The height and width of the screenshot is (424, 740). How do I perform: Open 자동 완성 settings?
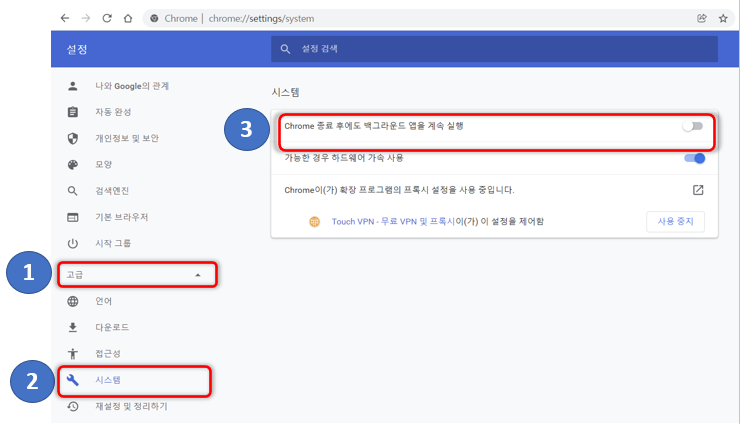pos(113,112)
